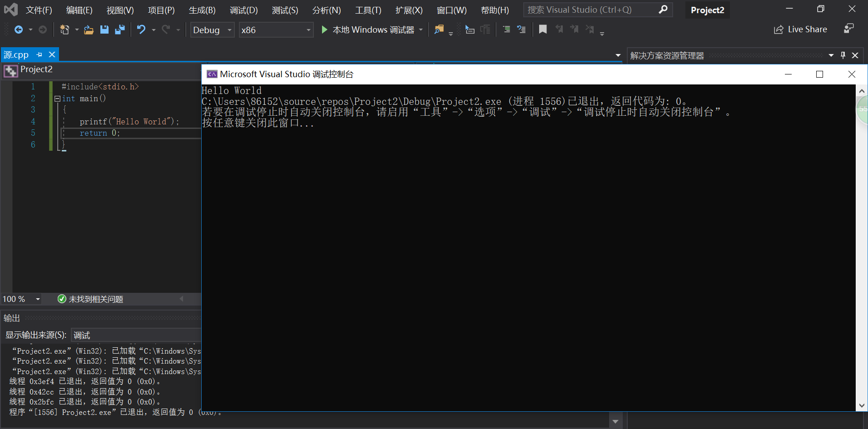The image size is (868, 429).
Task: Open a file with the folder icon
Action: (89, 30)
